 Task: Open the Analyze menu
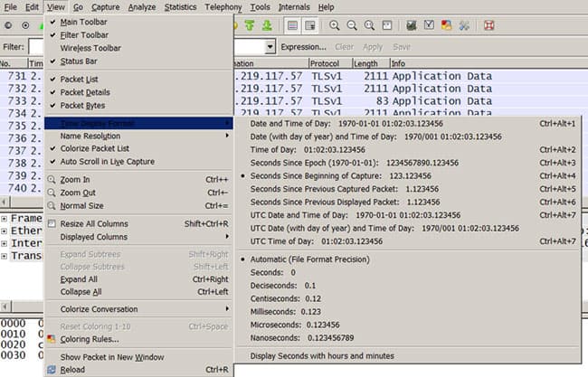click(x=142, y=7)
